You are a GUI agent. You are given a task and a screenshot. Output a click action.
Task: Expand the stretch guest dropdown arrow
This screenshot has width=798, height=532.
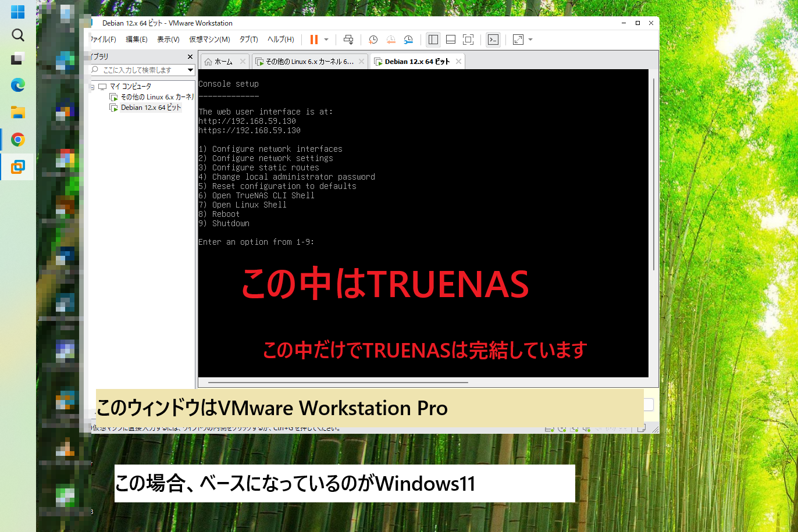point(530,40)
